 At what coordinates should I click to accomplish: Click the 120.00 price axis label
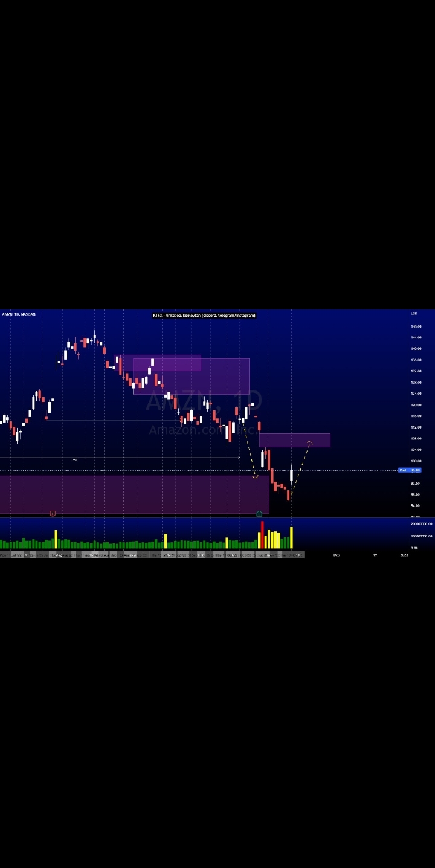point(416,405)
